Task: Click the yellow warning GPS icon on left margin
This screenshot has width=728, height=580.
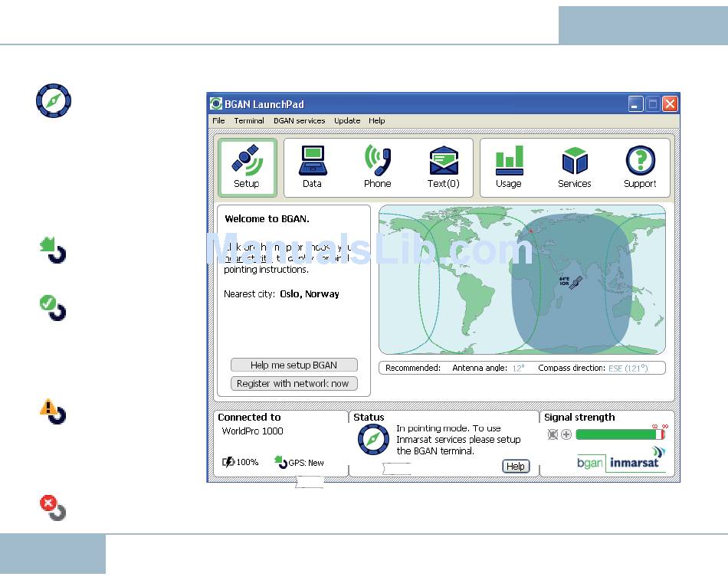Action: [53, 411]
